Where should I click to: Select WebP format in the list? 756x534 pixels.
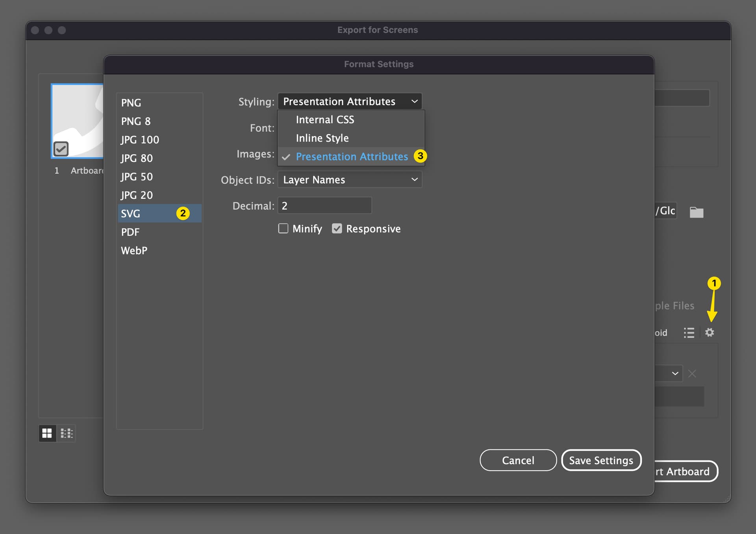[x=159, y=250]
